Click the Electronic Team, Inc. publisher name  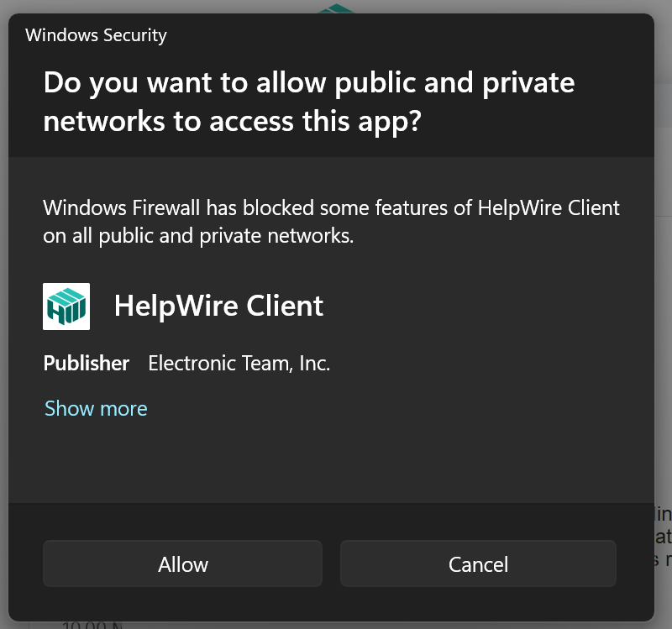239,364
